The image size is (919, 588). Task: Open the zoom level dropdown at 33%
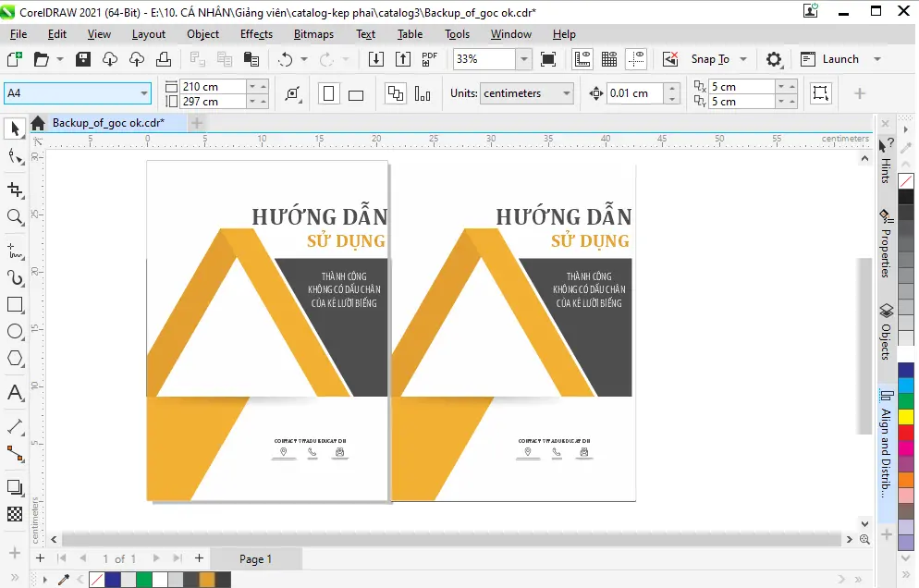click(523, 58)
